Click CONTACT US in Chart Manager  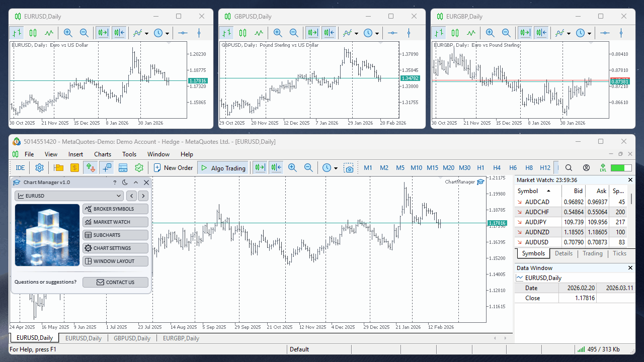[115, 282]
